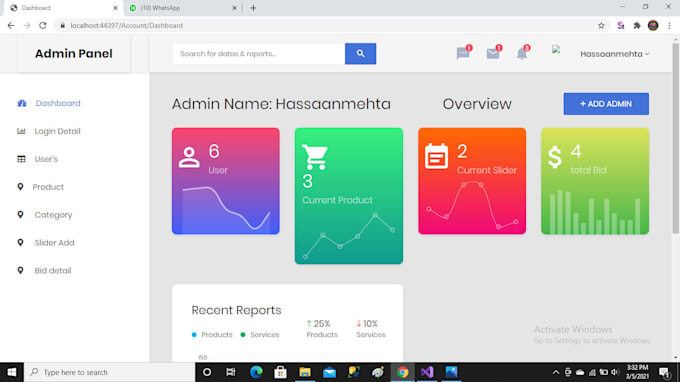Open Chrome's three-dot menu
This screenshot has width=680, height=382.
click(669, 26)
